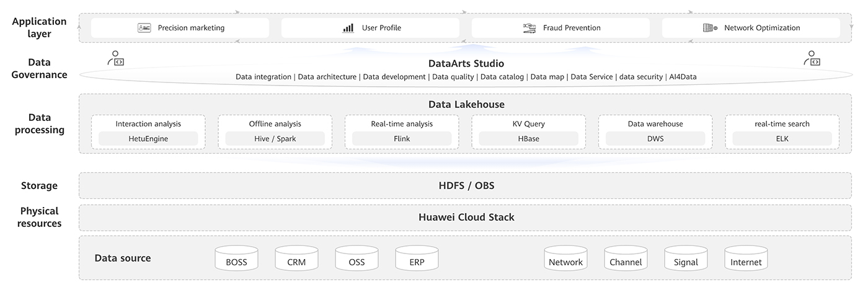Viewport: 868px width, 290px height.
Task: Click the Physical resources layer label
Action: click(x=39, y=217)
